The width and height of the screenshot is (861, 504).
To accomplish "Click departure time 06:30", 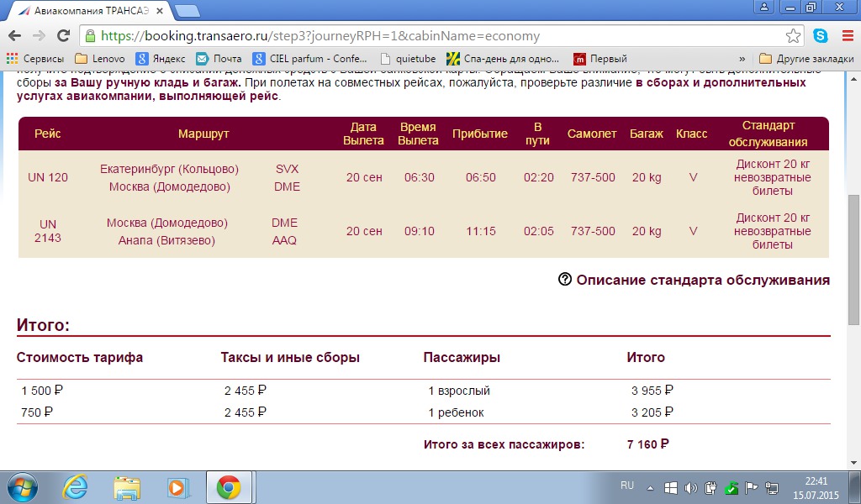I will coord(420,178).
